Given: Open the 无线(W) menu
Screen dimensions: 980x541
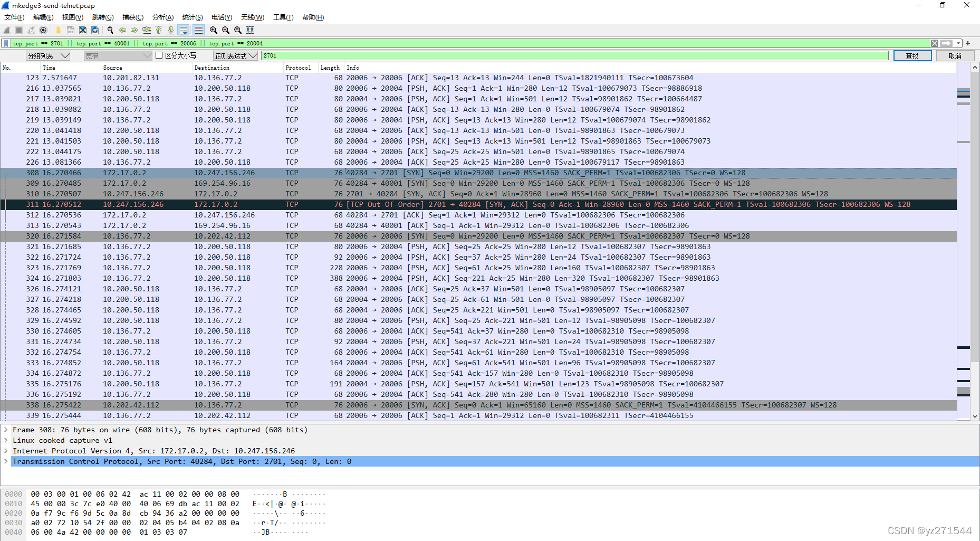Looking at the screenshot, I should (x=253, y=17).
